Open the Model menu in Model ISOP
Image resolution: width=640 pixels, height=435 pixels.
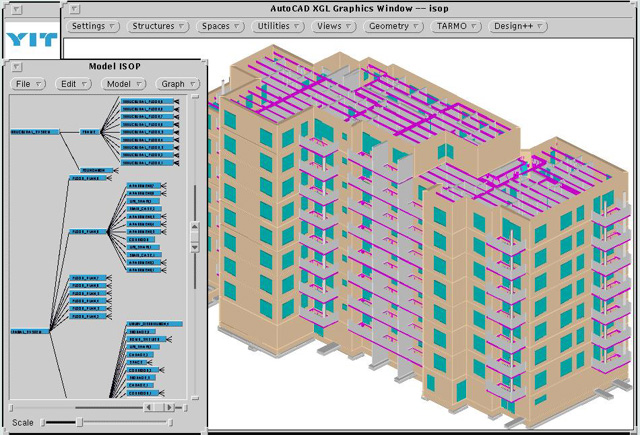point(124,84)
